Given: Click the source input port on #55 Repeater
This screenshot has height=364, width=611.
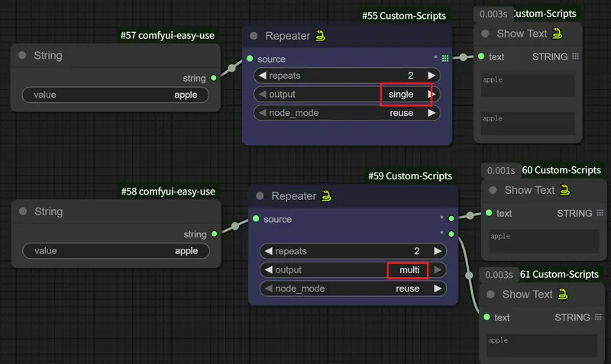Looking at the screenshot, I should pyautogui.click(x=250, y=59).
